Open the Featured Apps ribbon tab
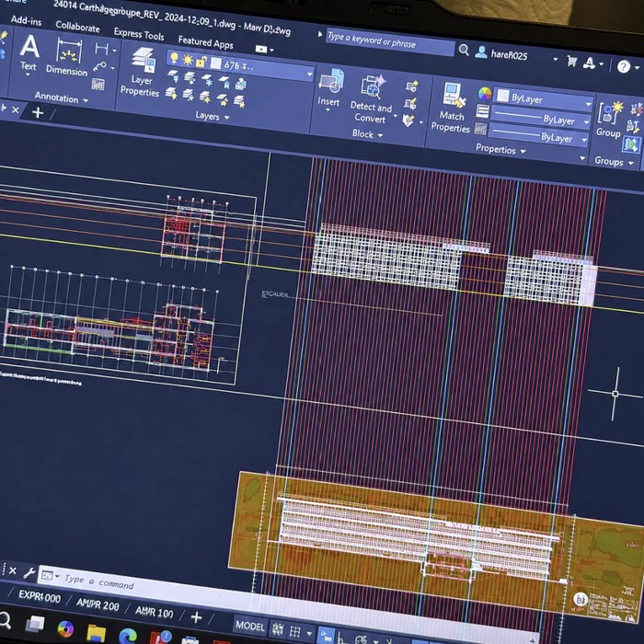 (x=205, y=42)
